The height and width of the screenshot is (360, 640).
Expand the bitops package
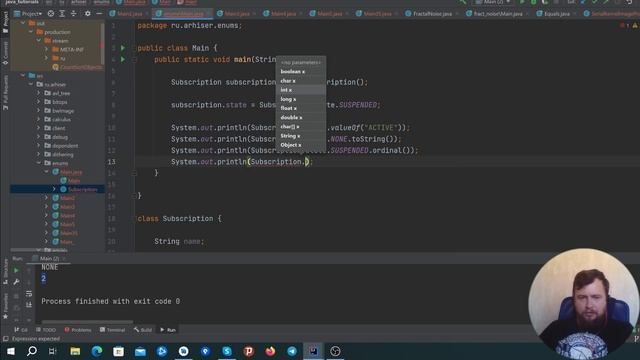pyautogui.click(x=39, y=102)
